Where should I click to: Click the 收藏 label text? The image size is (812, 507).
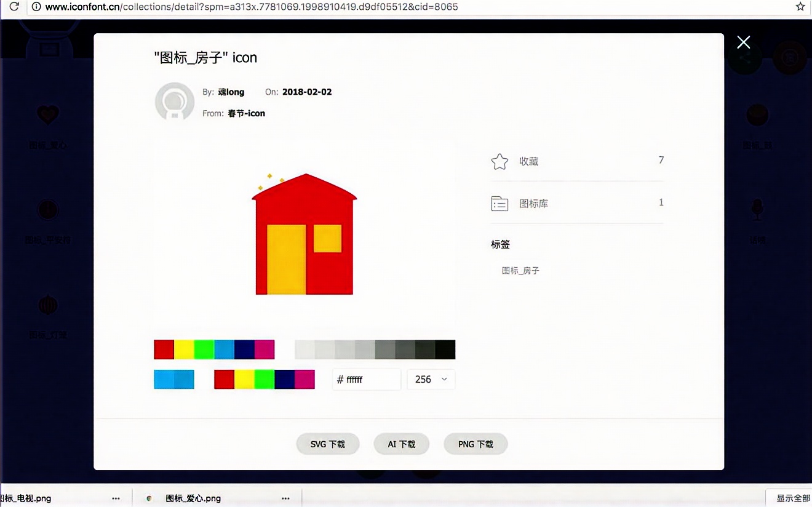coord(529,161)
